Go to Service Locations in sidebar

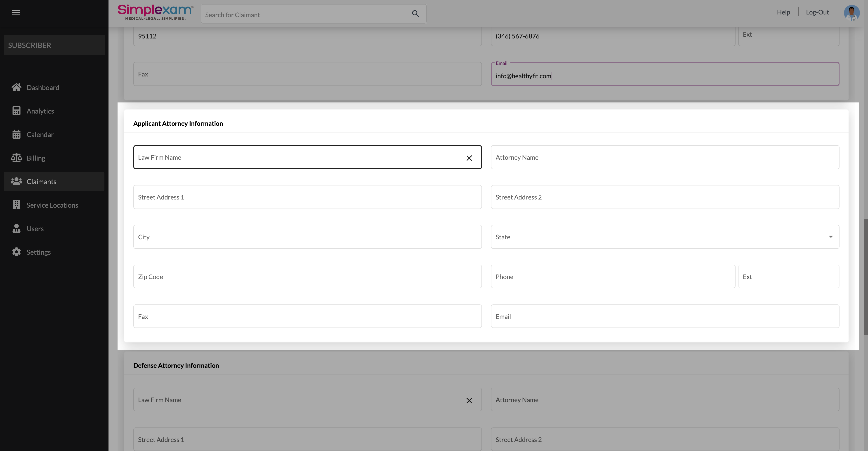coord(52,205)
